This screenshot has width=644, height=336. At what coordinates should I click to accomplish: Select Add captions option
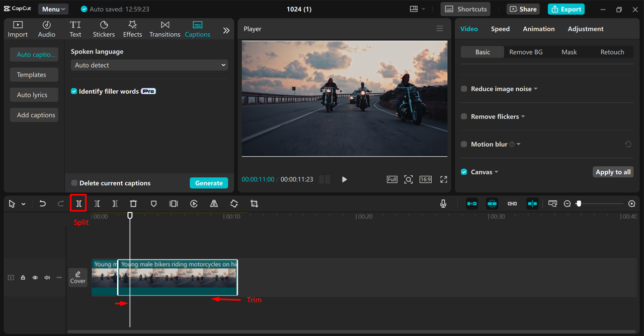(x=34, y=115)
